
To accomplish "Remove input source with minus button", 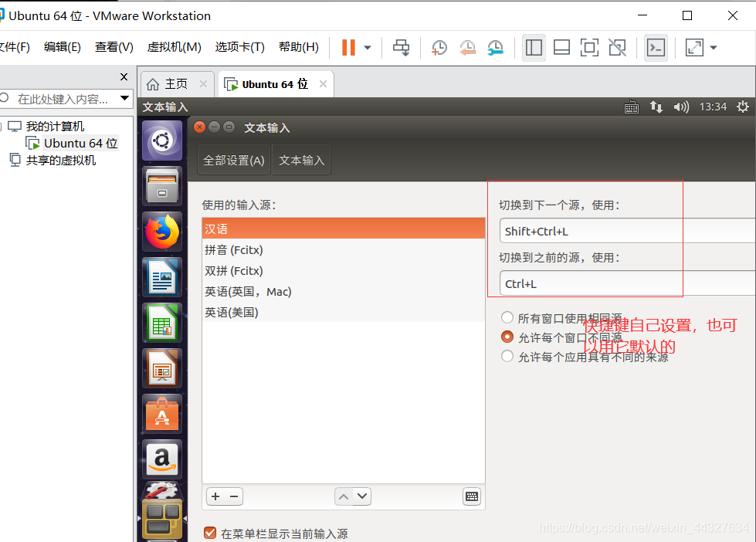I will click(x=234, y=496).
